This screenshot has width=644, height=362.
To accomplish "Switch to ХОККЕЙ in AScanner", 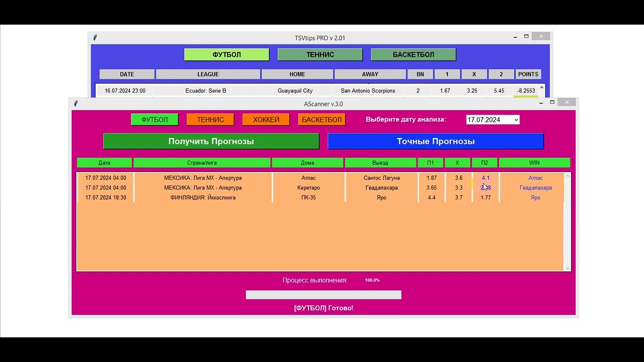I will click(266, 120).
